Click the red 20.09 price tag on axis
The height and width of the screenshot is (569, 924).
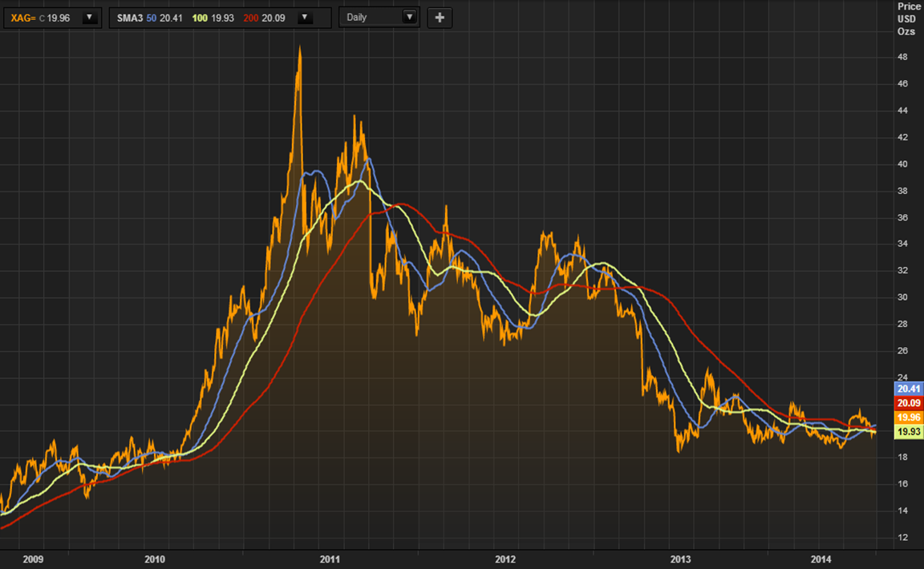pos(909,403)
